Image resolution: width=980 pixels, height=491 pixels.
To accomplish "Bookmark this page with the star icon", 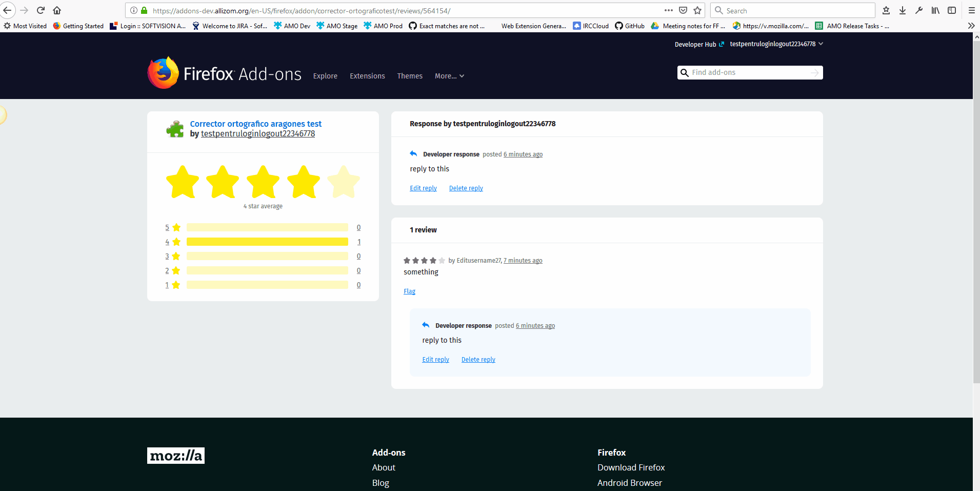I will coord(697,10).
